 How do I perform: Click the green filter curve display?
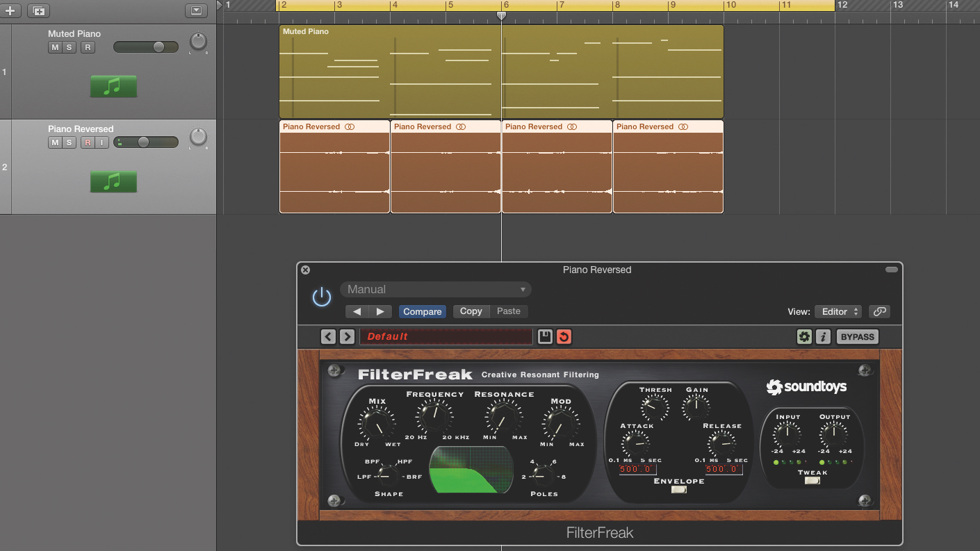pyautogui.click(x=471, y=470)
